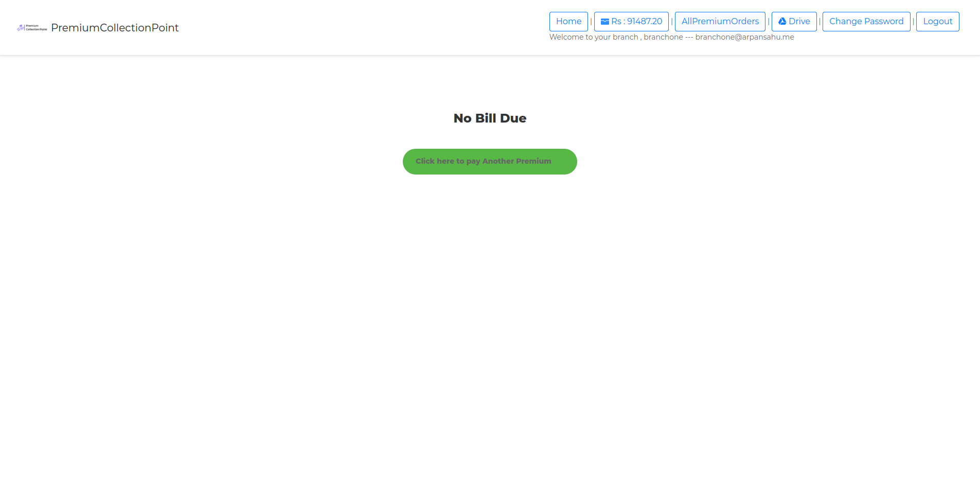Click the 'No Bill Due' heading

[x=490, y=118]
